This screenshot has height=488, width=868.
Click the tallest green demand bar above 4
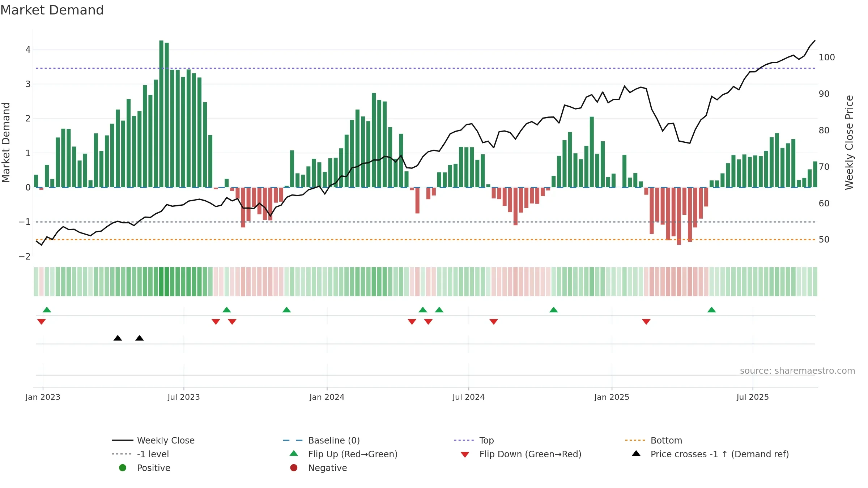pos(161,114)
